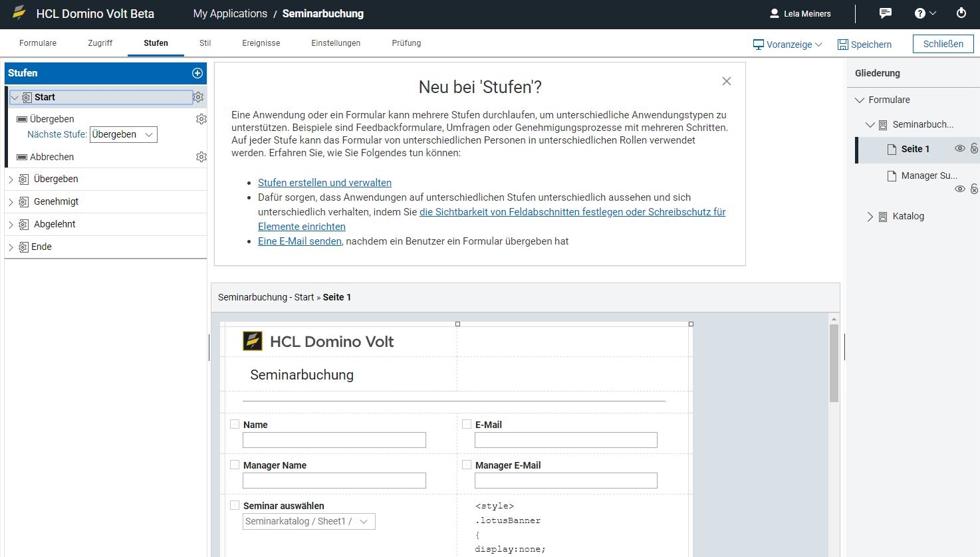Add a new stage with plus icon

(x=197, y=73)
